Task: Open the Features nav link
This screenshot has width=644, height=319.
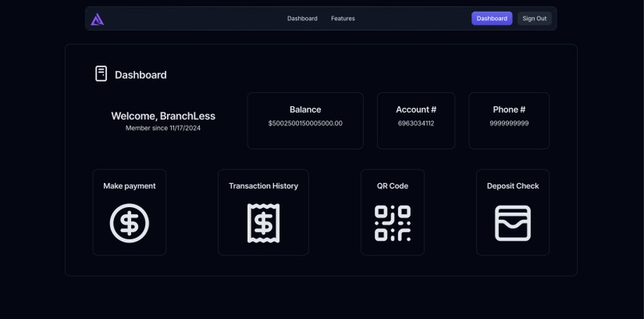Action: coord(343,18)
